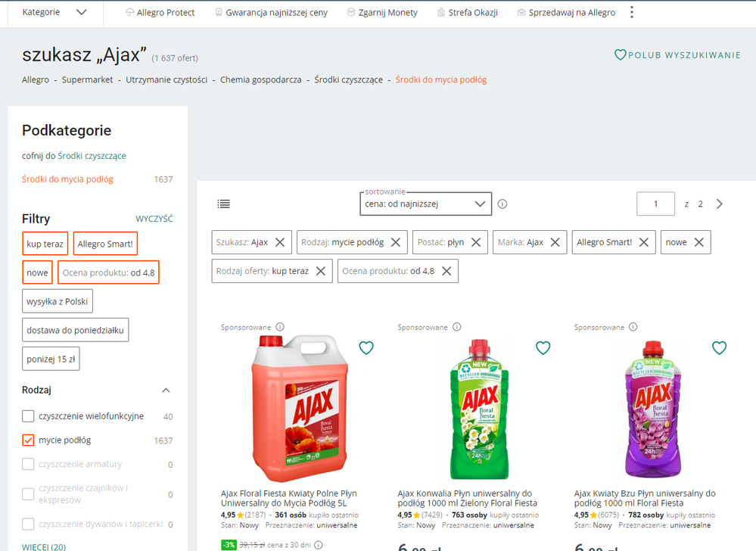
Task: Toggle 'czyszczenie czajników i ekspresów' checkbox
Action: (28, 494)
